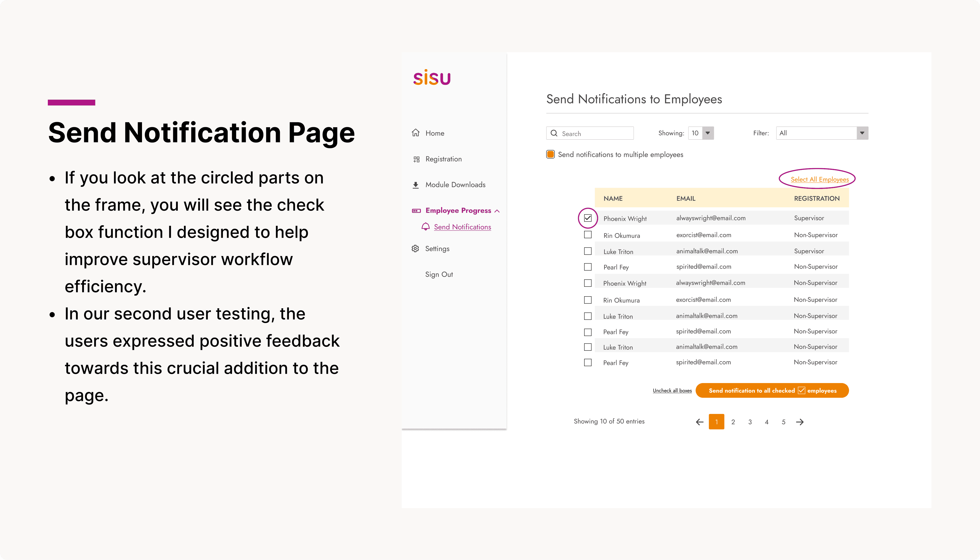Open the Showing 10 entries dropdown
This screenshot has width=980, height=560.
coord(701,133)
